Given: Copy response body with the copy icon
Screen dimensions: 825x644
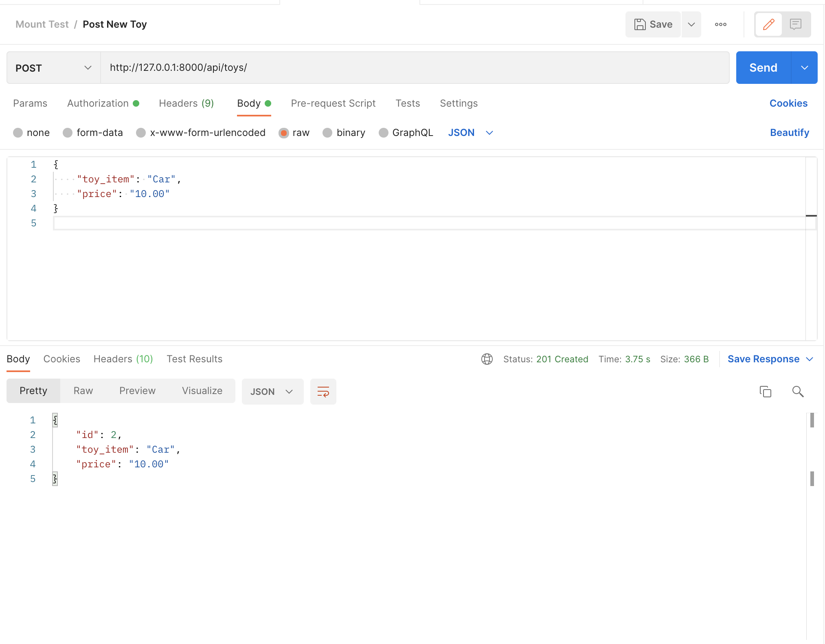Looking at the screenshot, I should pyautogui.click(x=765, y=392).
